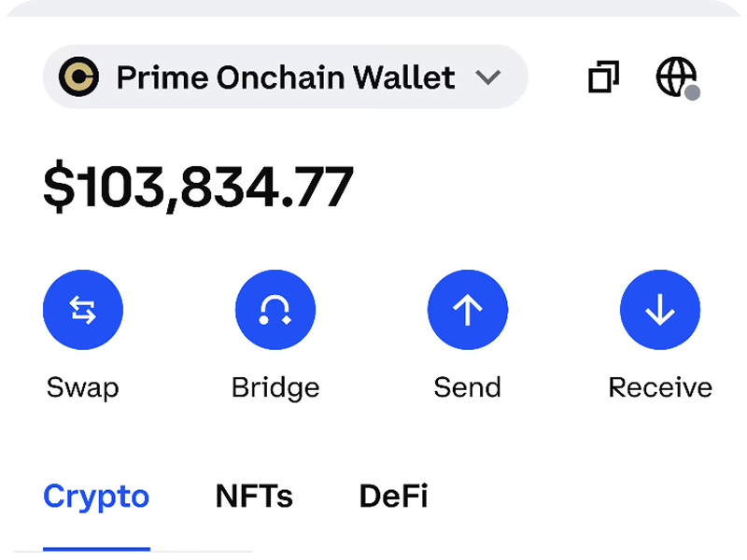747x560 pixels.
Task: Select the Coinbase wallet logo icon
Action: click(x=78, y=77)
